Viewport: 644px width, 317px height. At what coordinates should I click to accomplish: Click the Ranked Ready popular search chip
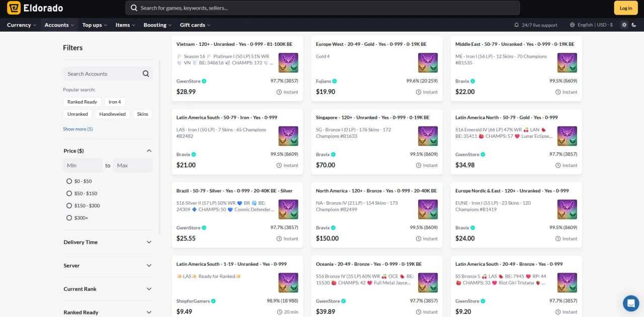pos(83,102)
